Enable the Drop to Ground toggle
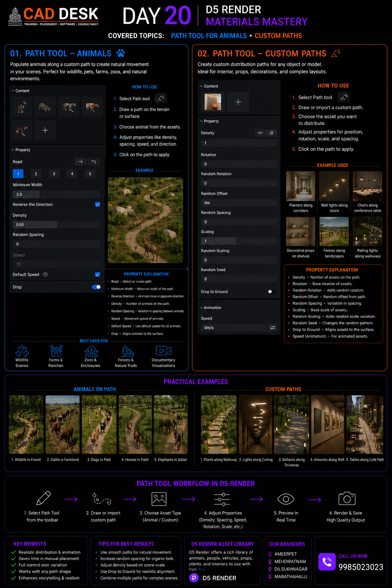The height and width of the screenshot is (588, 392). [271, 292]
